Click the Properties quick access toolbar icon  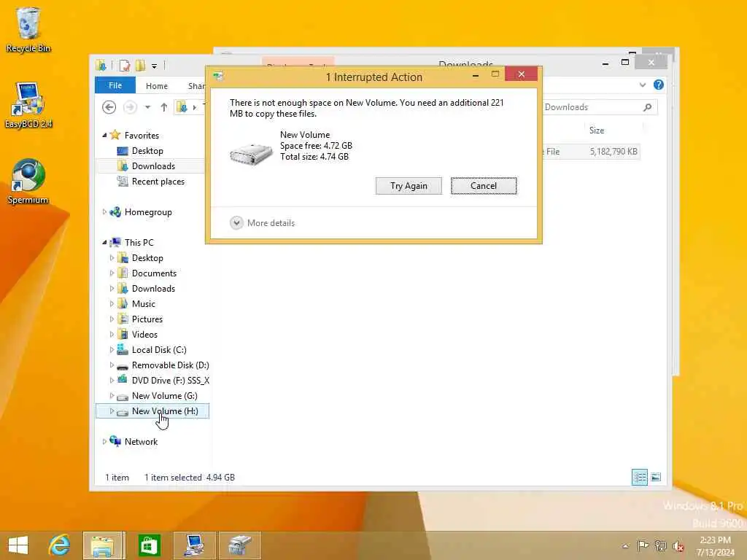(x=124, y=65)
